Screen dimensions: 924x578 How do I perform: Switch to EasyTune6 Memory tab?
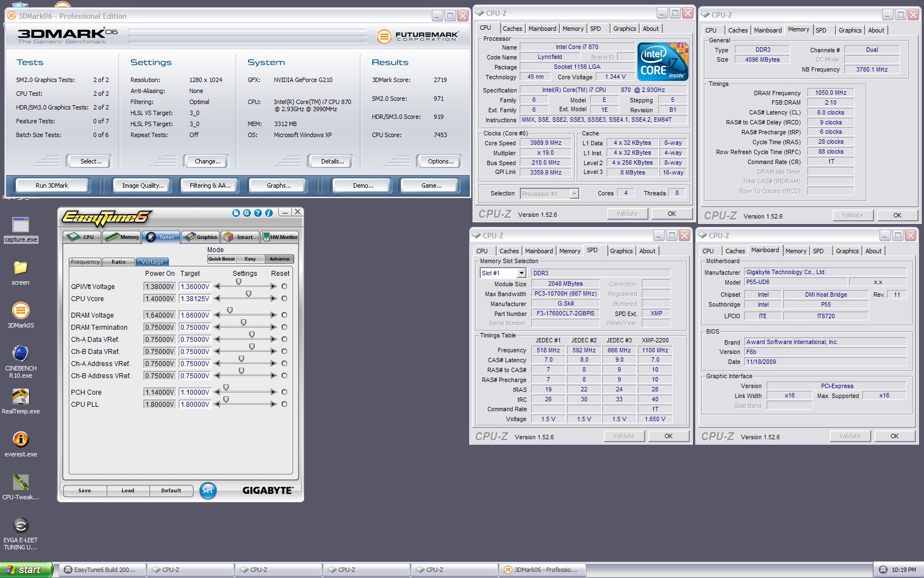(x=122, y=237)
